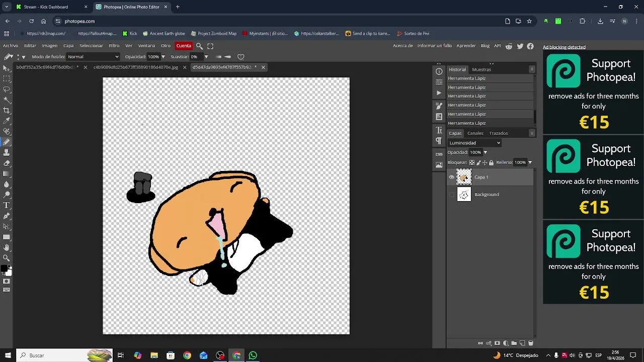This screenshot has width=644, height=362.
Task: Open the Properties sliders panel icon
Action: [x=439, y=82]
